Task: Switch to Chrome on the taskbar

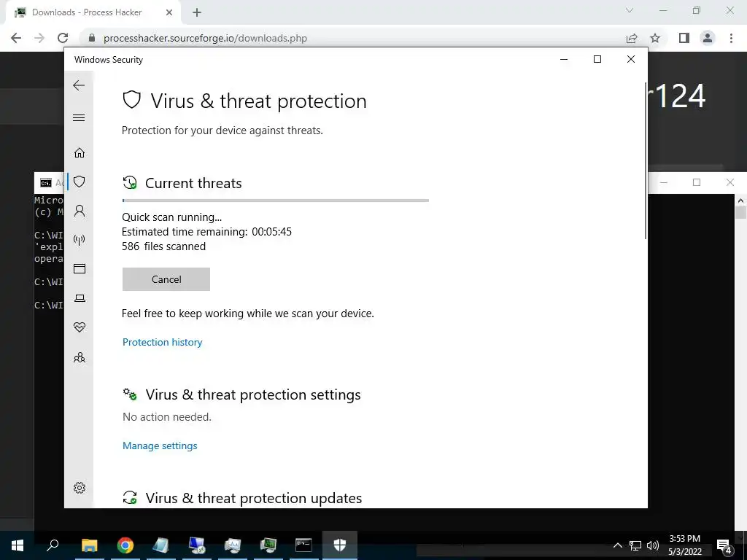Action: 125,545
